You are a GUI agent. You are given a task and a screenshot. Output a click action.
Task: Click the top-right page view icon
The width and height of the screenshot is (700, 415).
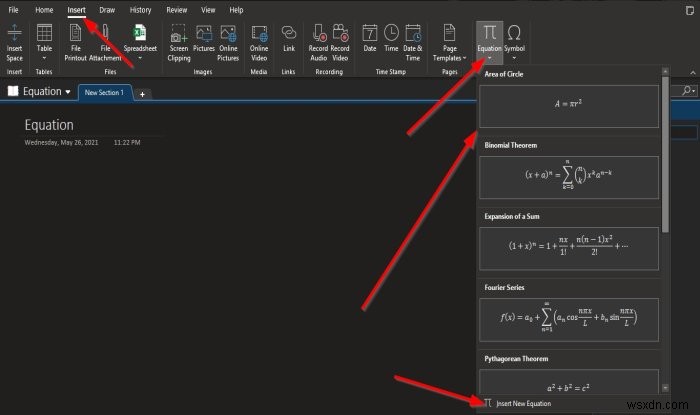point(690,10)
